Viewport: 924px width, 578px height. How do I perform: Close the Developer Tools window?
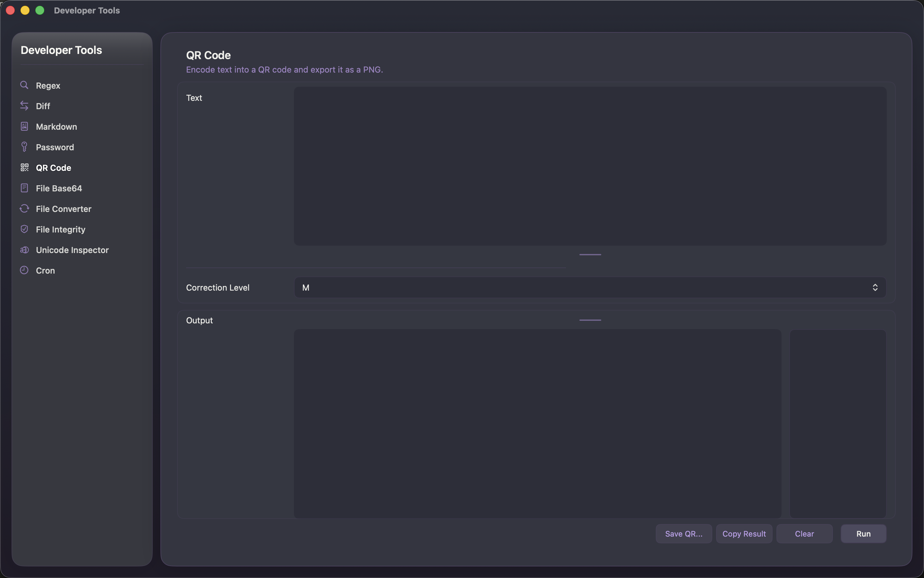10,10
